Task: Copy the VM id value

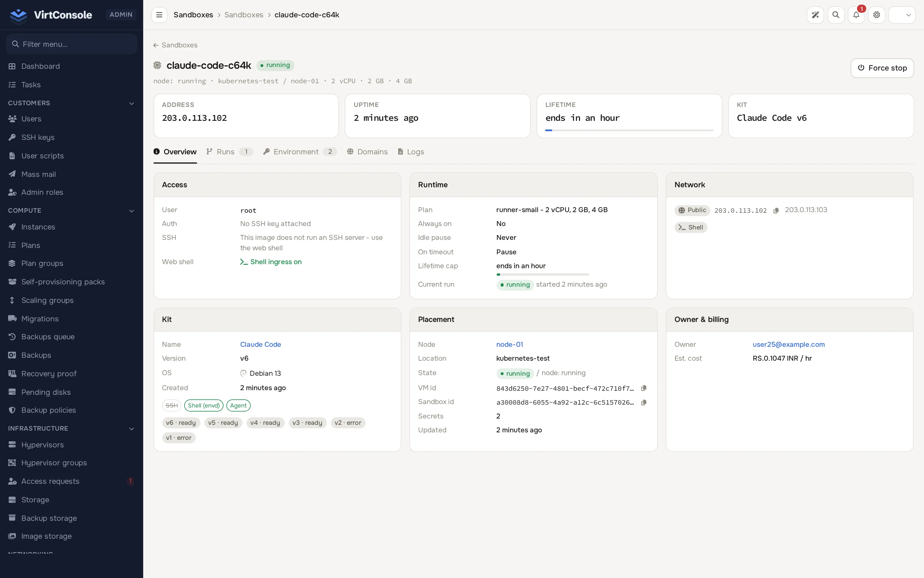Action: point(644,388)
